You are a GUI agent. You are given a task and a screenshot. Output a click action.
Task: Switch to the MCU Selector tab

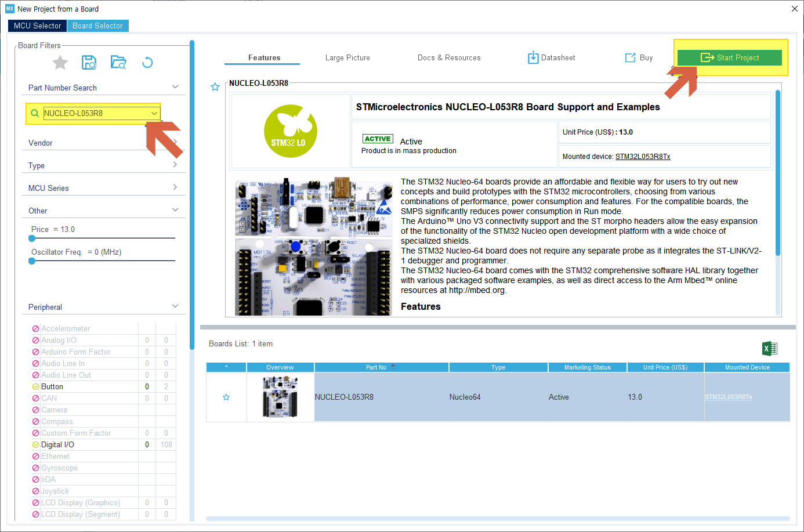pyautogui.click(x=37, y=26)
